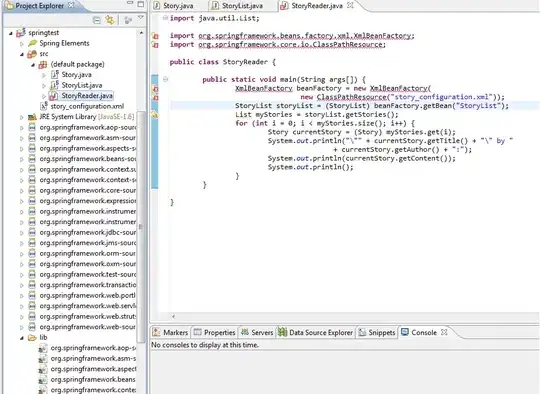The image size is (540, 394).
Task: Expand the JRE System Library node
Action: pos(22,117)
